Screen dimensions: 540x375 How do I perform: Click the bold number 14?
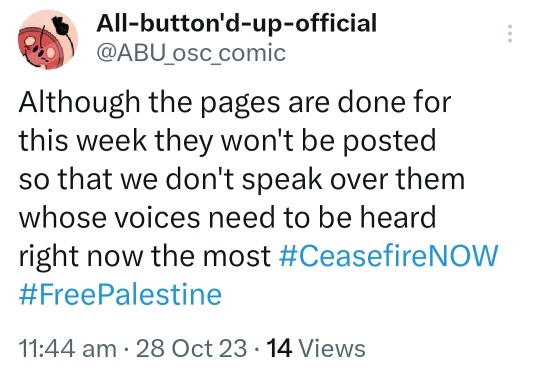(279, 348)
